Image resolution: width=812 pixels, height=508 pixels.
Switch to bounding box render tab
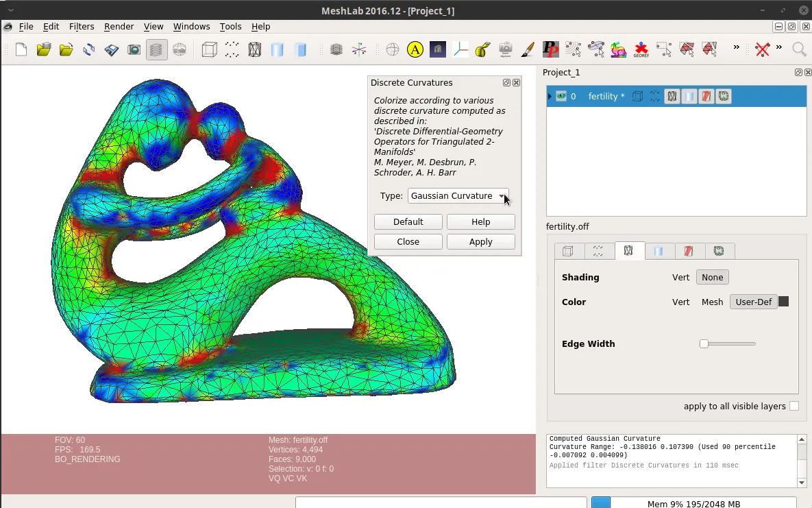(x=568, y=251)
